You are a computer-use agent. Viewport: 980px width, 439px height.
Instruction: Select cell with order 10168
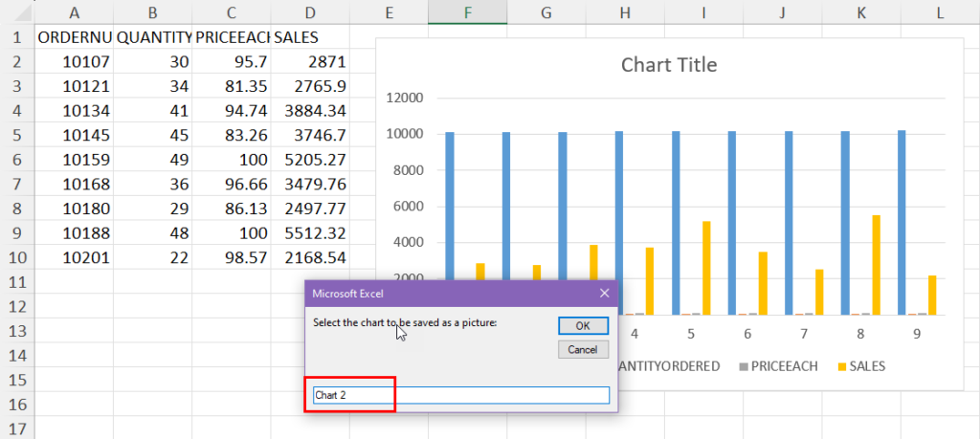[x=75, y=185]
